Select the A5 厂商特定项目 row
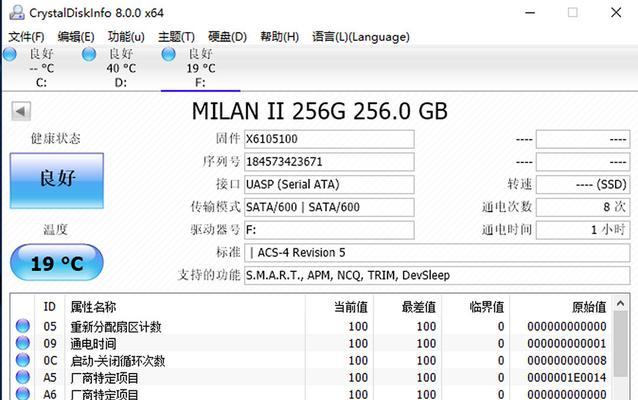Screen dimensions: 638x400 [311, 378]
